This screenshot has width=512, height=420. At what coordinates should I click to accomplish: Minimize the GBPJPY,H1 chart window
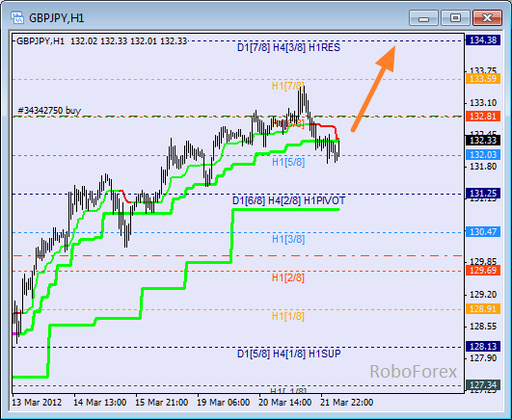tap(423, 17)
